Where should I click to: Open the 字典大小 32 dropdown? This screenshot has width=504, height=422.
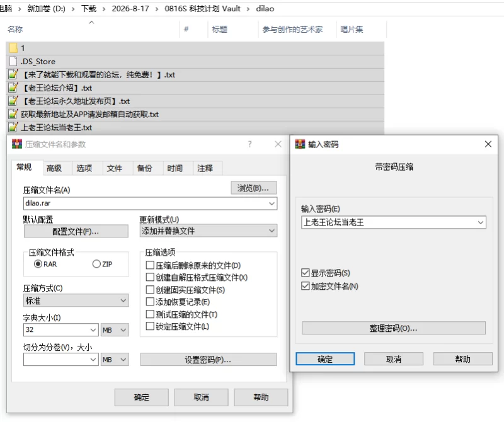[x=93, y=330]
